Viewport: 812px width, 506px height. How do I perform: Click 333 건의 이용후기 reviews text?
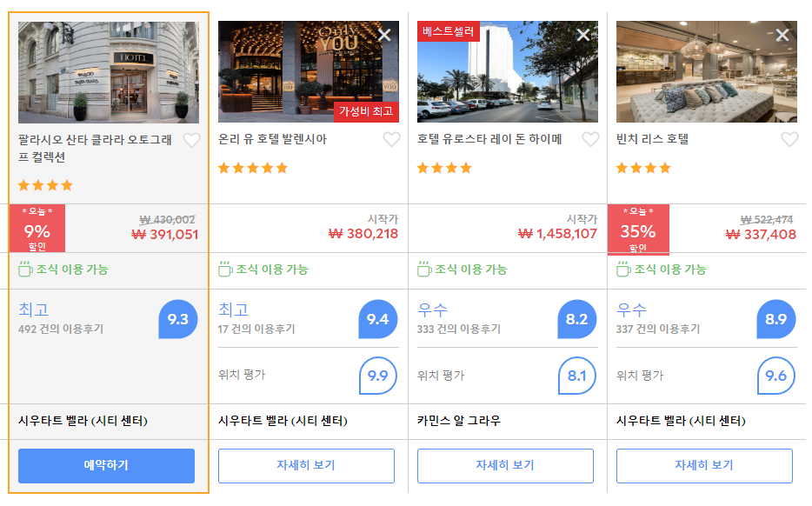pyautogui.click(x=459, y=329)
